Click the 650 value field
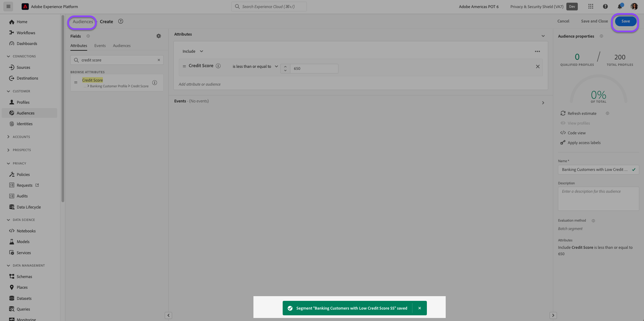This screenshot has width=644, height=321. tap(314, 68)
